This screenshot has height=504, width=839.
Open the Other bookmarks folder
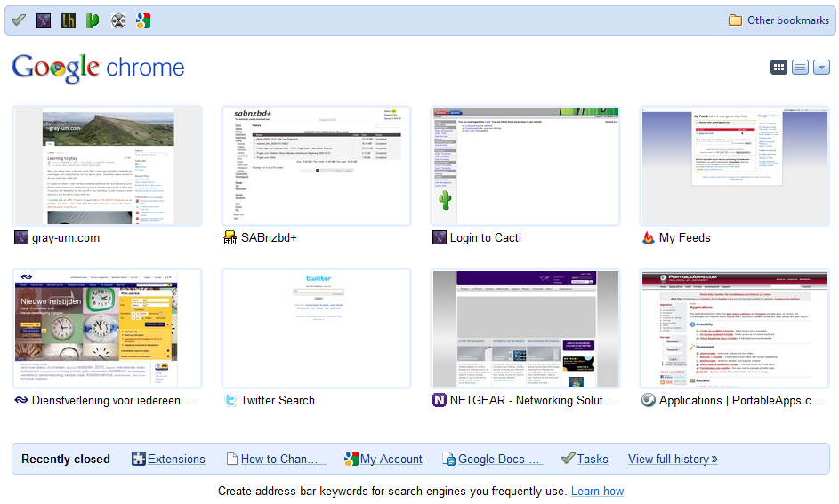(778, 20)
